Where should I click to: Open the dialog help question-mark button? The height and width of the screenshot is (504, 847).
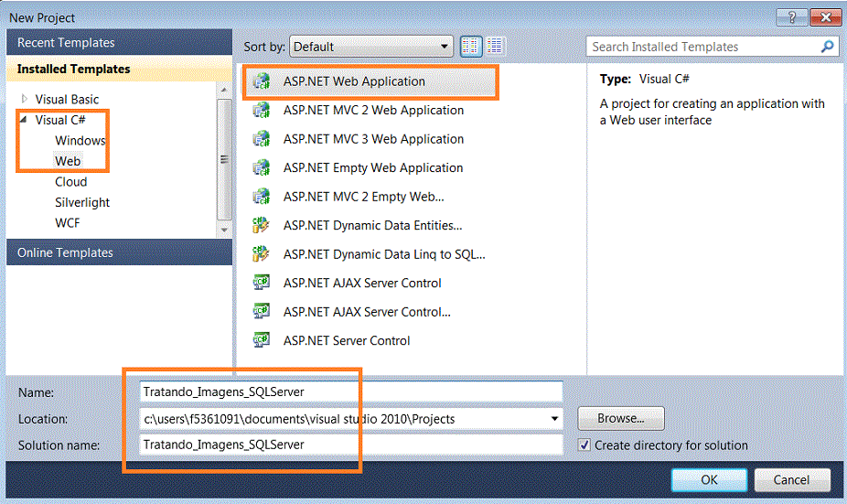click(x=792, y=17)
